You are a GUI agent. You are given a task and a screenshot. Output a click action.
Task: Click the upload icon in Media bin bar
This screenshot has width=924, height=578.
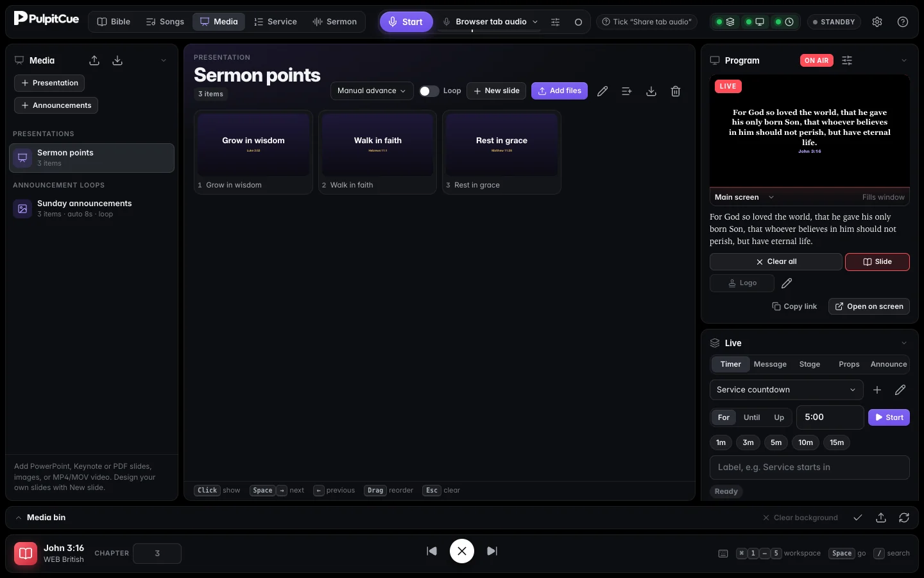(x=881, y=518)
